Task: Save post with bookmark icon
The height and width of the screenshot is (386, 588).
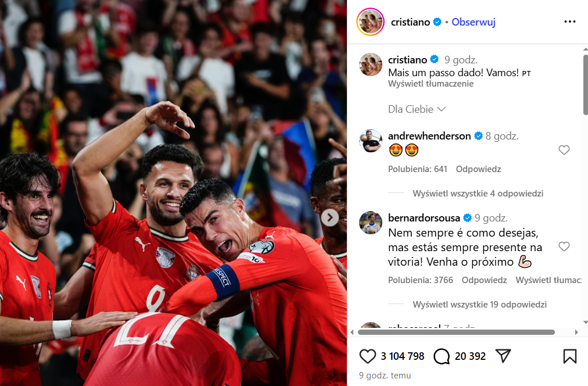Action: pyautogui.click(x=569, y=356)
